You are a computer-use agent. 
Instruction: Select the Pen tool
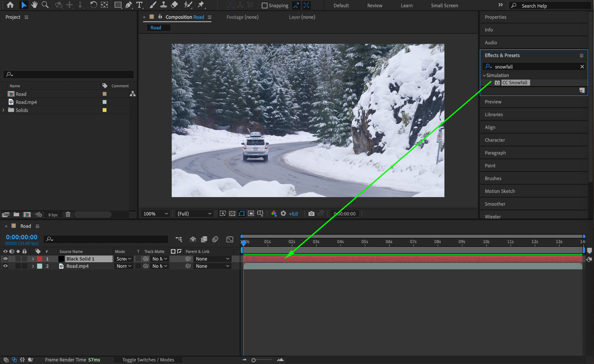[128, 5]
